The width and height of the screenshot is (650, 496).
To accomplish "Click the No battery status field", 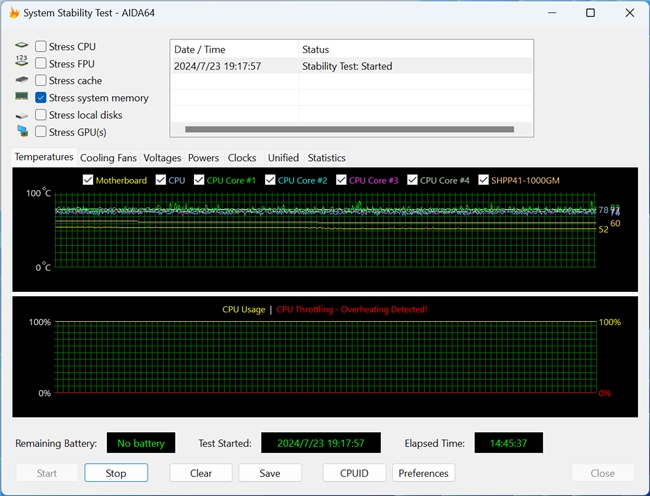I will [x=141, y=443].
